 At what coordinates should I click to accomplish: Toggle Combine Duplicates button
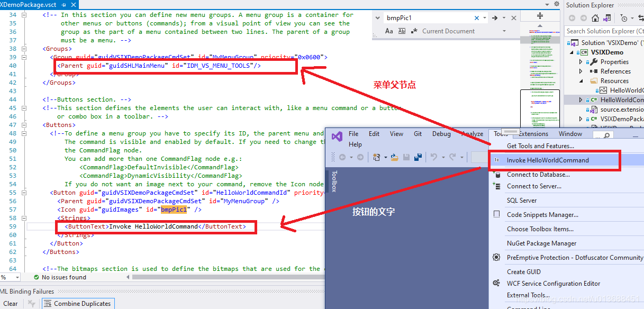point(77,304)
